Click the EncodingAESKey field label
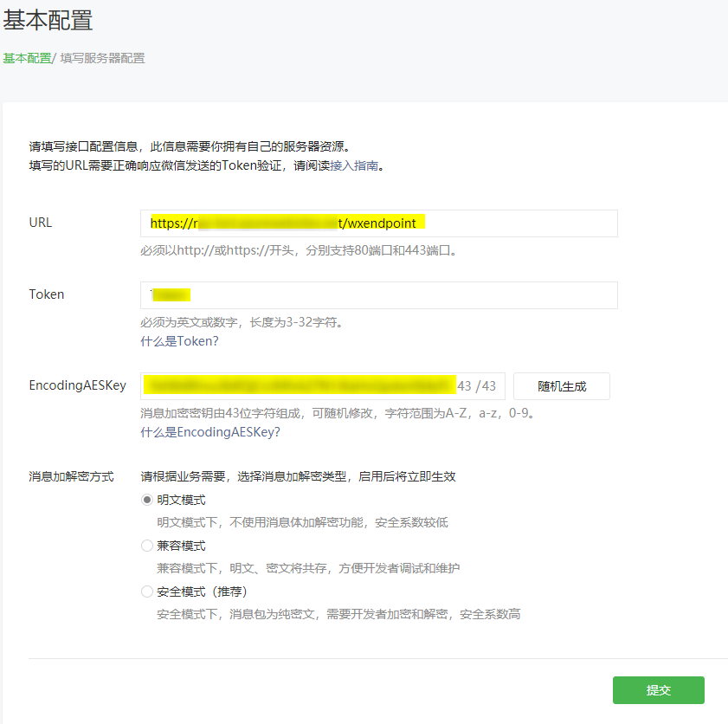This screenshot has width=728, height=724. click(77, 385)
